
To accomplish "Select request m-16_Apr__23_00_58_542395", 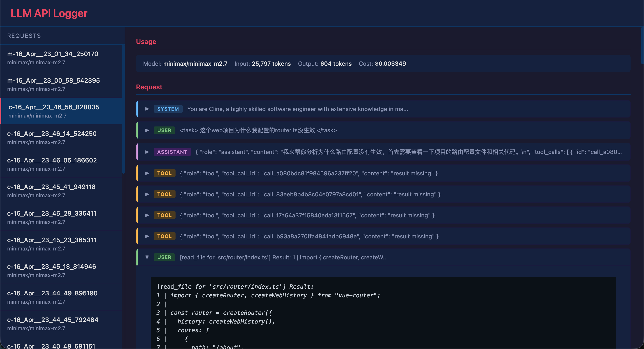I will (53, 84).
